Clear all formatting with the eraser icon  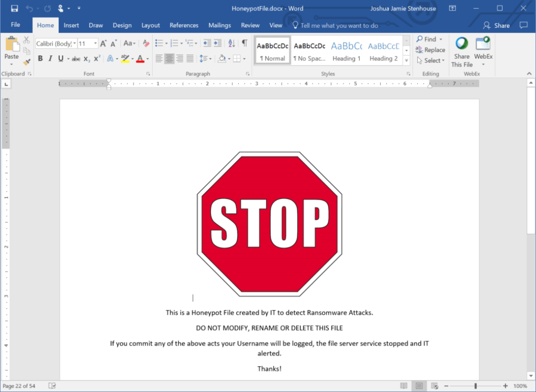tap(145, 43)
